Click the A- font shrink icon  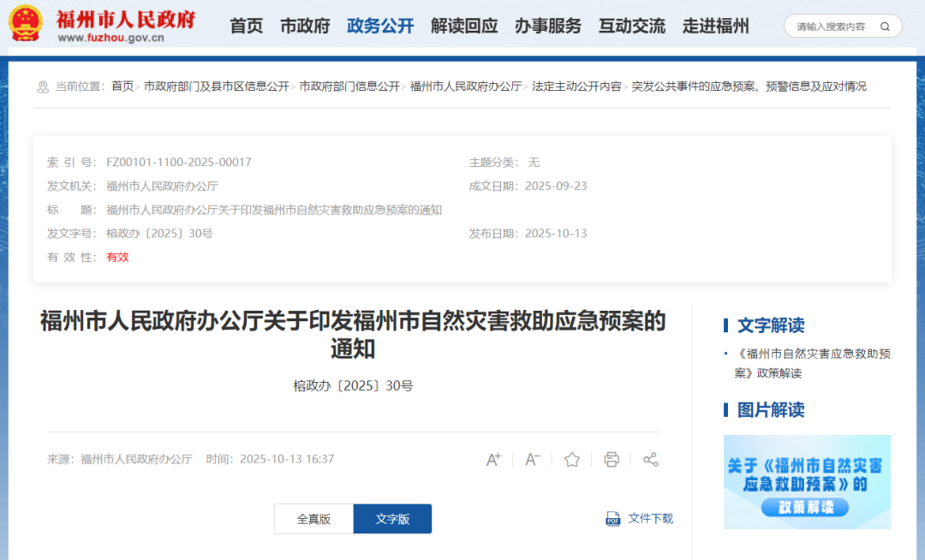click(533, 460)
